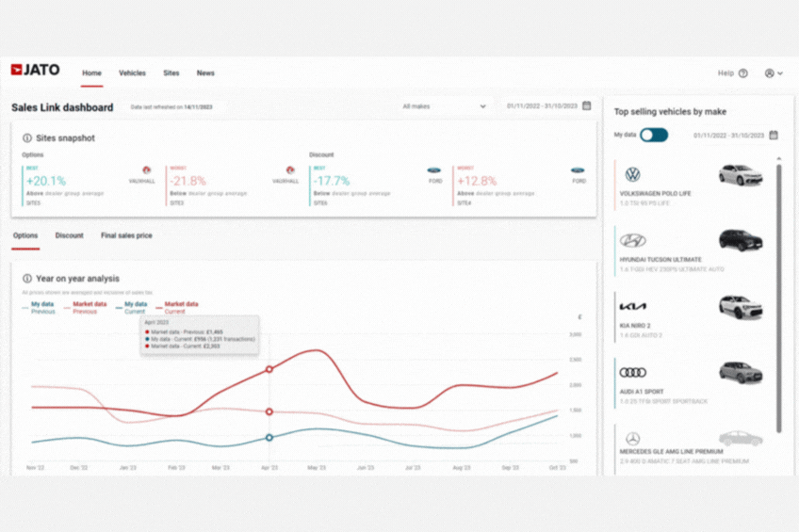Viewport: 799px width, 532px height.
Task: Open the user account menu
Action: [773, 73]
